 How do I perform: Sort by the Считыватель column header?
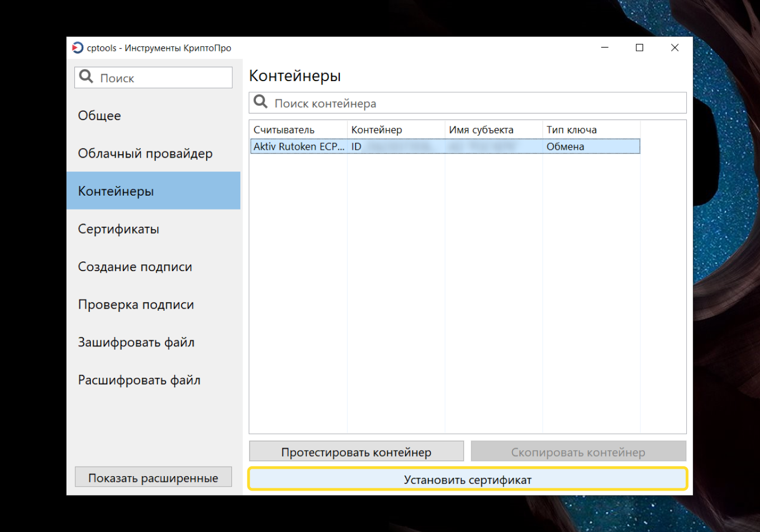click(x=298, y=130)
